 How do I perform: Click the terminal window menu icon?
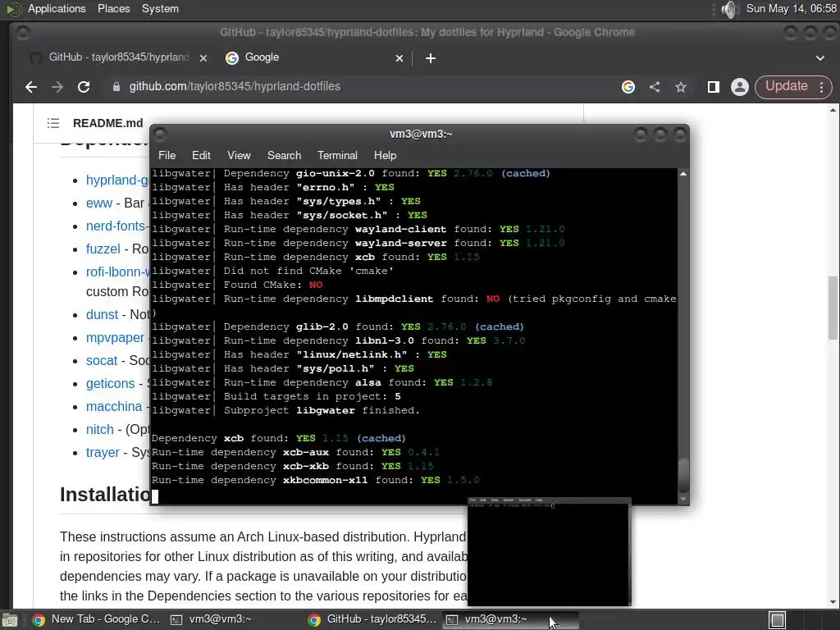click(x=160, y=134)
